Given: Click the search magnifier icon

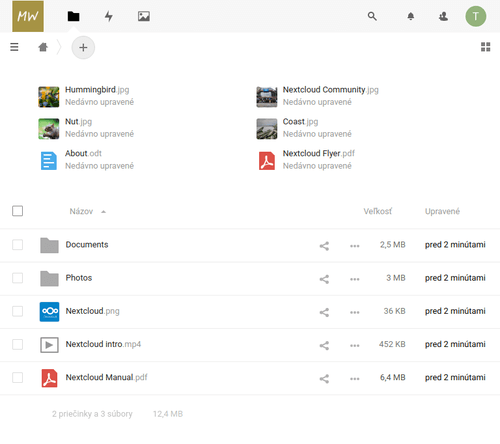Looking at the screenshot, I should [x=372, y=16].
